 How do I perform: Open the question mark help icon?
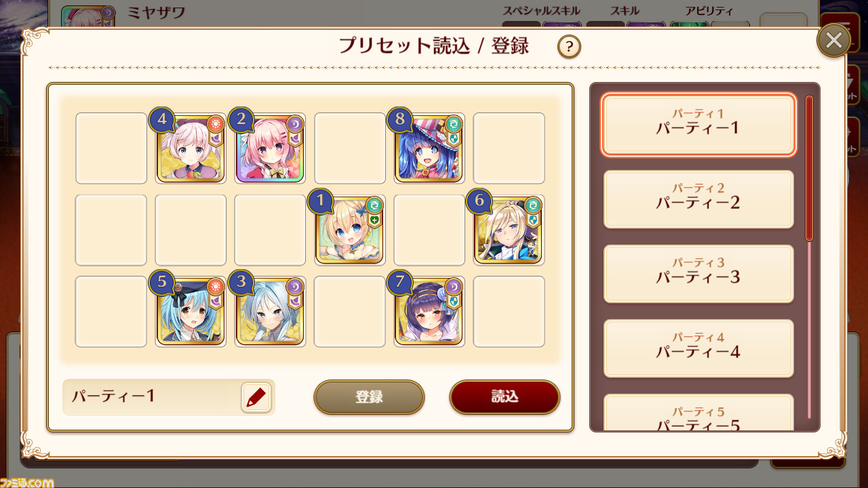pyautogui.click(x=569, y=47)
